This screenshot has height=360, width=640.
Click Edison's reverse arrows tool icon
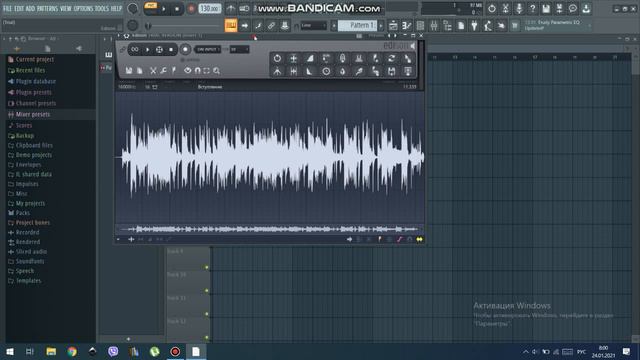click(x=391, y=58)
